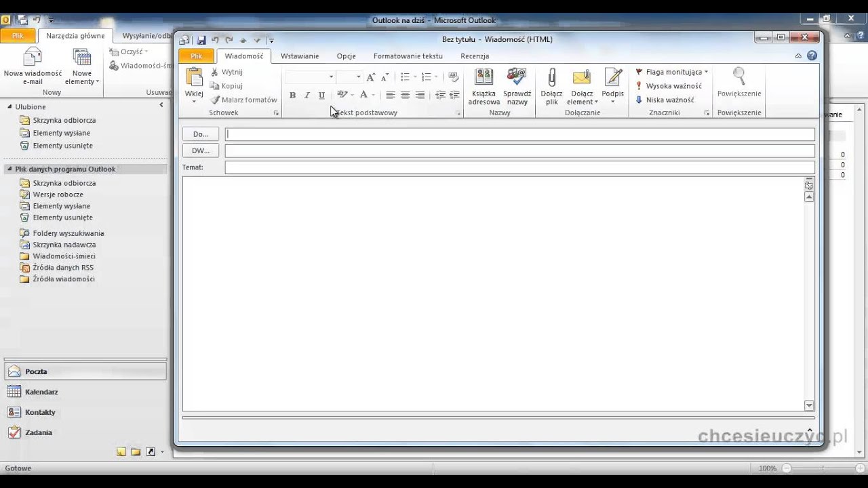Align text left
The width and height of the screenshot is (868, 488).
(x=391, y=95)
